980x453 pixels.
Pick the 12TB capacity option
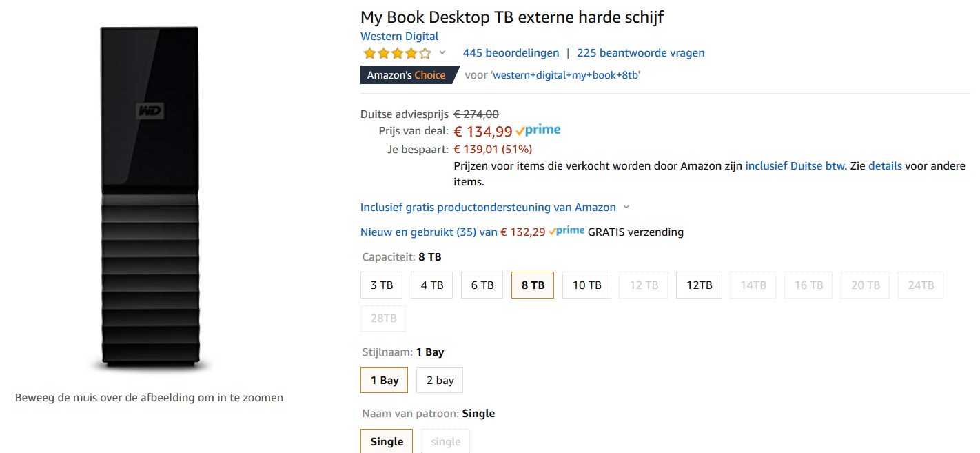coord(699,285)
